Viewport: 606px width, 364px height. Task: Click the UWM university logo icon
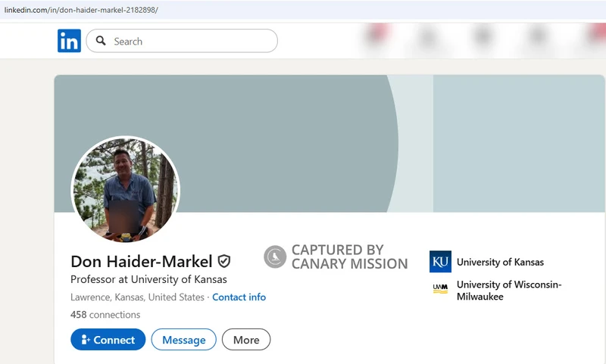coord(440,288)
